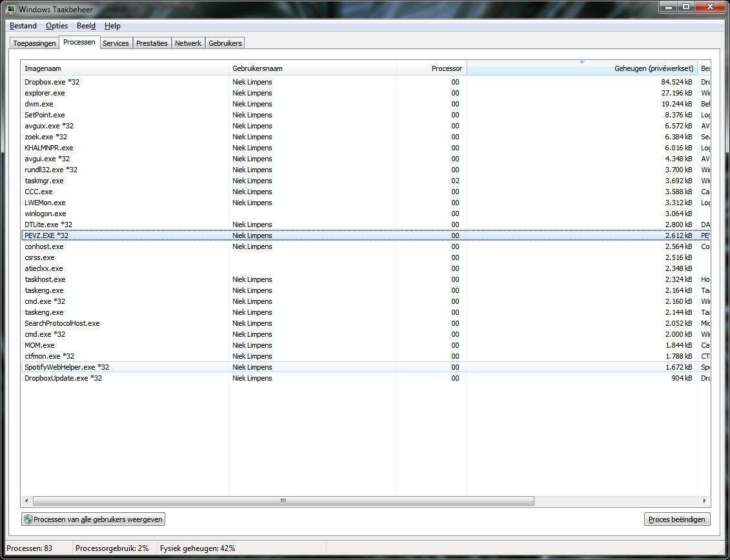Click the horizontal scrollbar thumb
The image size is (730, 560).
[x=283, y=501]
